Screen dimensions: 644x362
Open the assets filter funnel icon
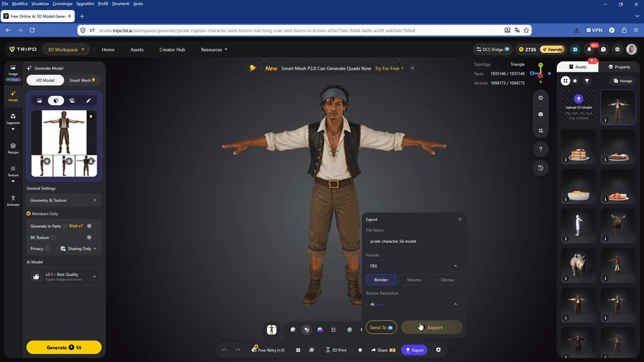coord(587,81)
